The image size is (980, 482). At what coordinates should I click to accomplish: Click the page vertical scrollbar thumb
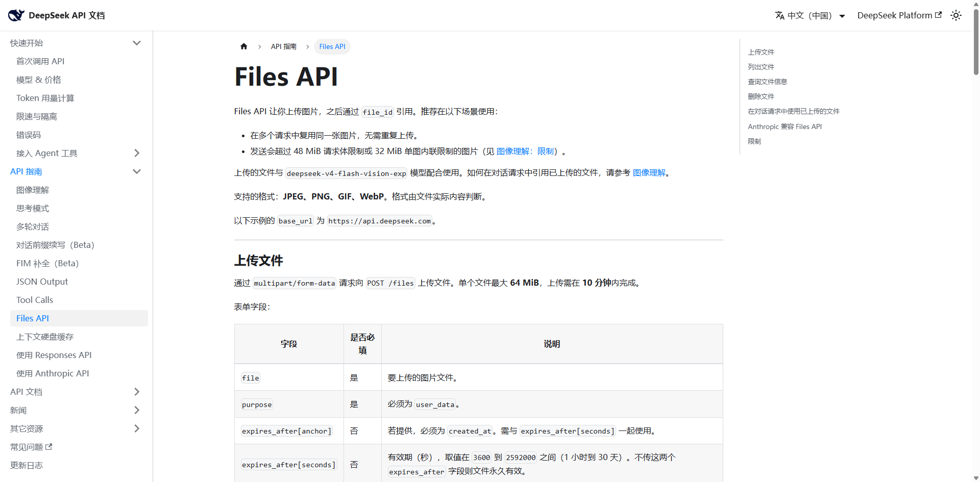coord(976,42)
